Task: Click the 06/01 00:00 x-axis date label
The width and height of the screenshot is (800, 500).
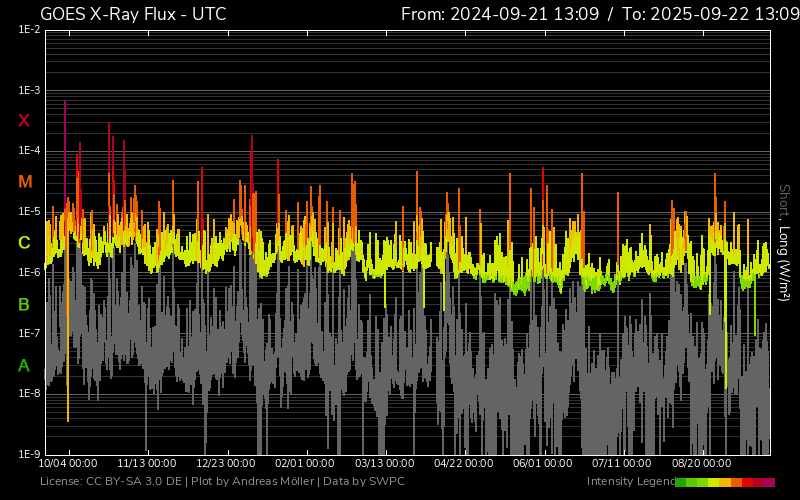Action: click(x=543, y=463)
